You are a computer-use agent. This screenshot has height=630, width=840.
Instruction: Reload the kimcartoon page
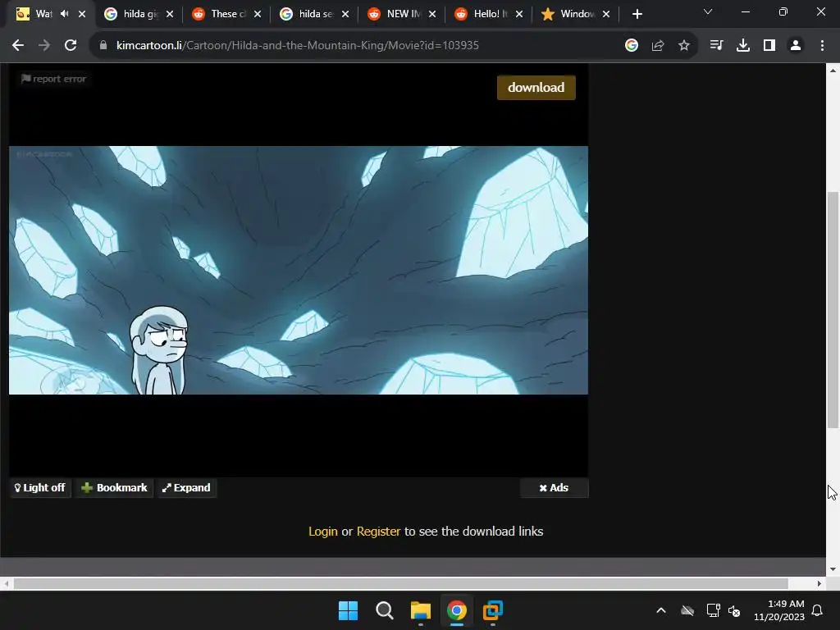click(71, 46)
